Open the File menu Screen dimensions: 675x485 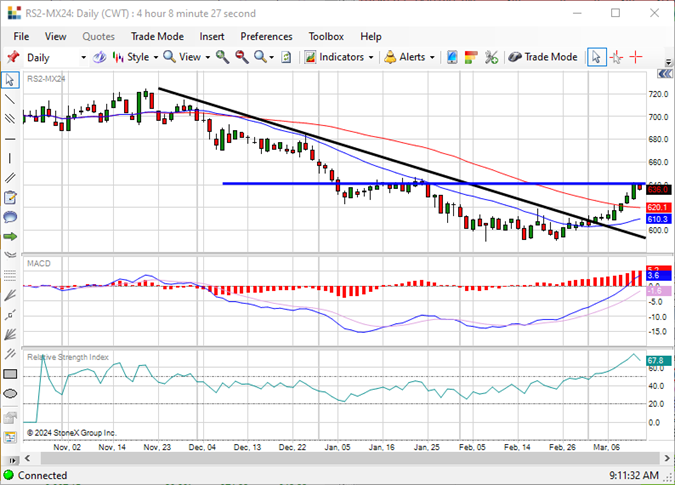tap(21, 37)
